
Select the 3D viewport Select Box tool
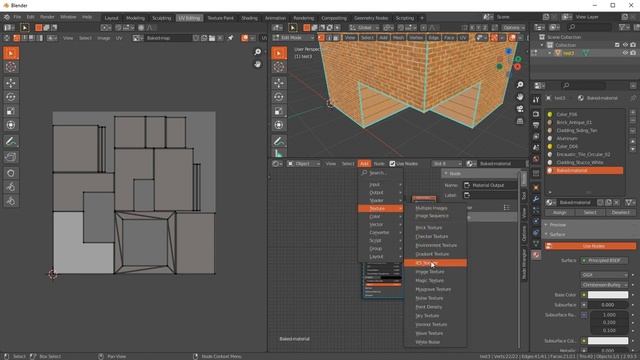(279, 53)
